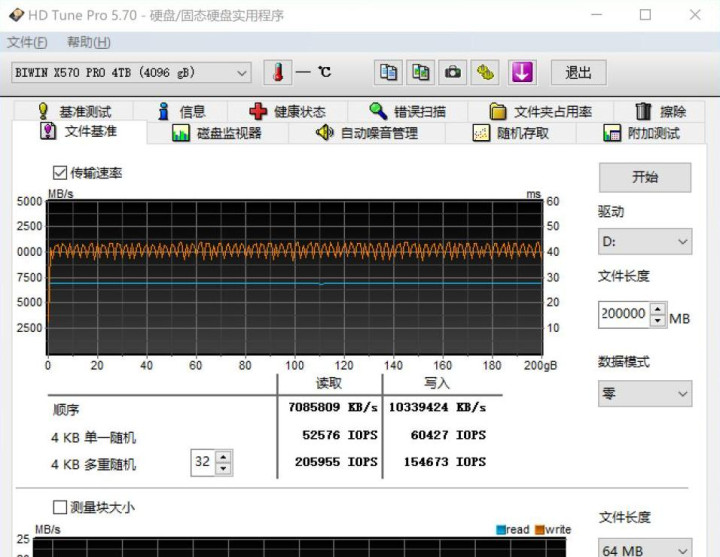The height and width of the screenshot is (557, 720).
Task: Click the purple download arrow icon
Action: pyautogui.click(x=522, y=72)
